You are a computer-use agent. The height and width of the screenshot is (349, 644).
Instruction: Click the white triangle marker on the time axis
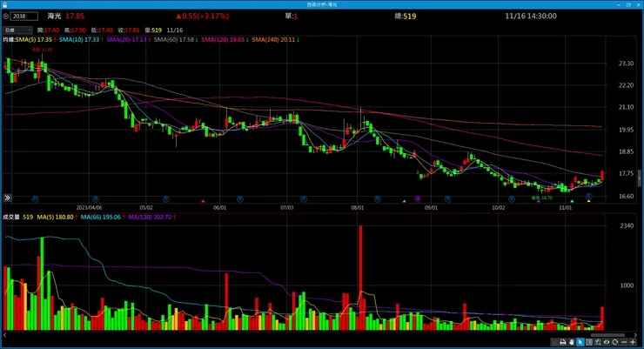coord(404,201)
